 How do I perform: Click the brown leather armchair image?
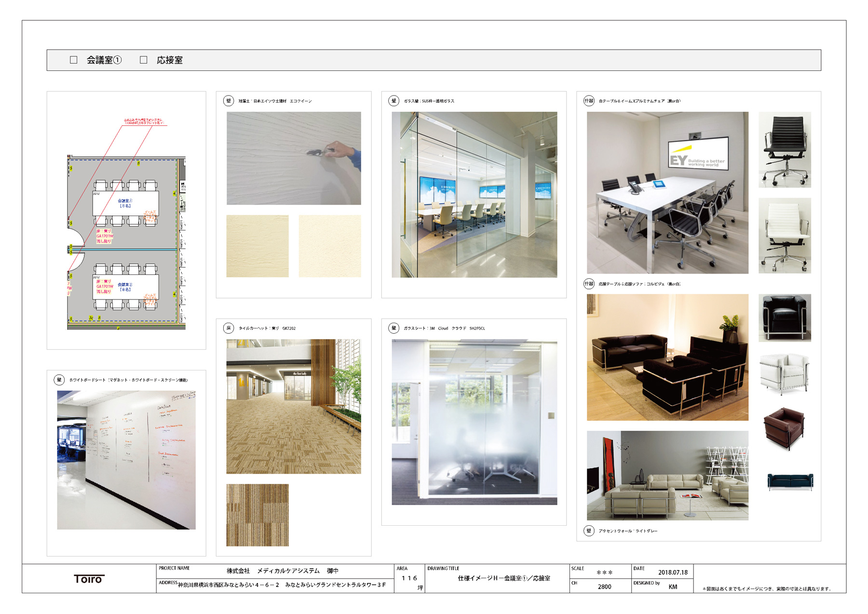(x=784, y=427)
